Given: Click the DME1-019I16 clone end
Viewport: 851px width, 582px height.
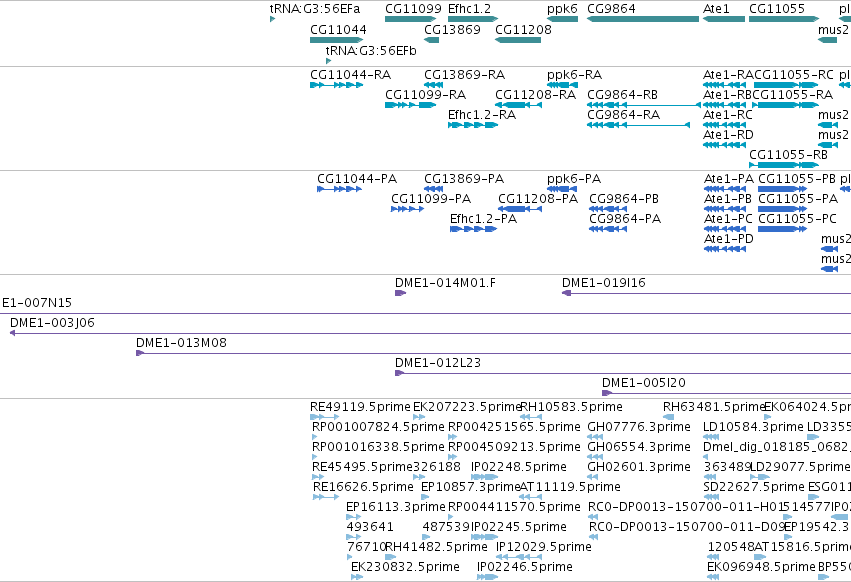Looking at the screenshot, I should point(566,293).
